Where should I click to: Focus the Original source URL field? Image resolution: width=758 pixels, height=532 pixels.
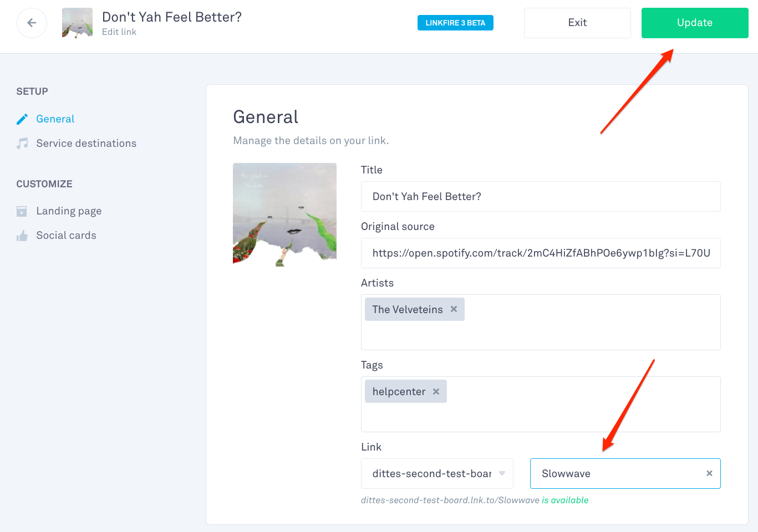[x=541, y=253]
